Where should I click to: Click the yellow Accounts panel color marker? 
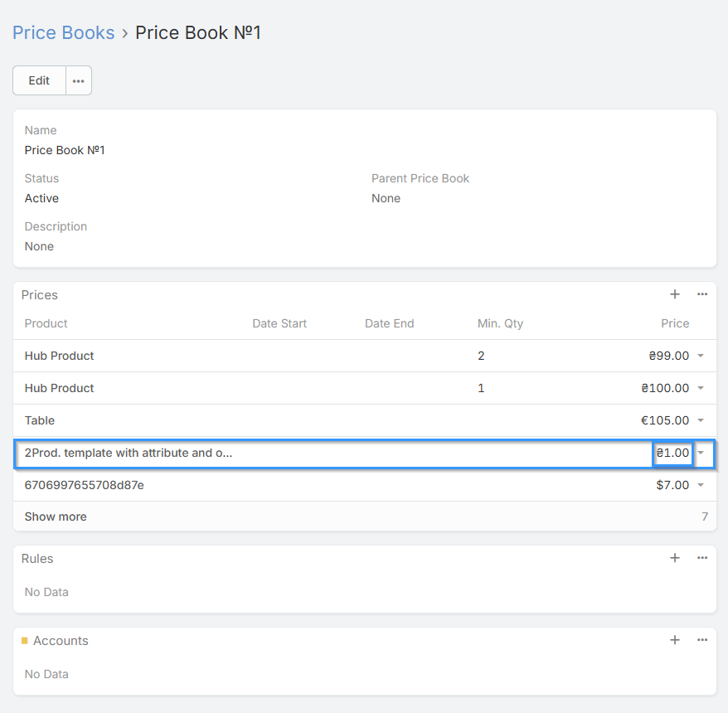pos(25,641)
